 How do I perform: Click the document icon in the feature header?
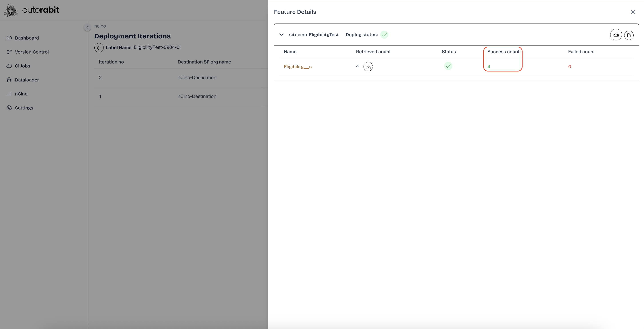pyautogui.click(x=629, y=35)
